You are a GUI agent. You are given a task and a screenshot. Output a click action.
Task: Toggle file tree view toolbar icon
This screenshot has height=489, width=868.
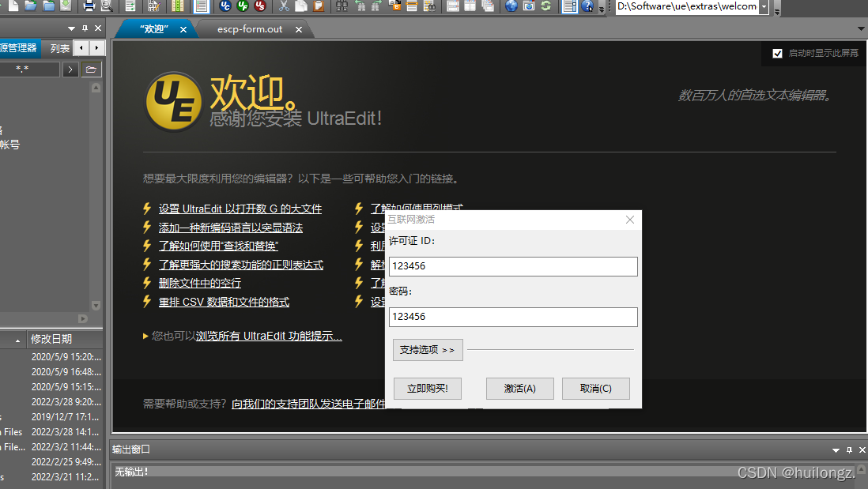click(570, 6)
